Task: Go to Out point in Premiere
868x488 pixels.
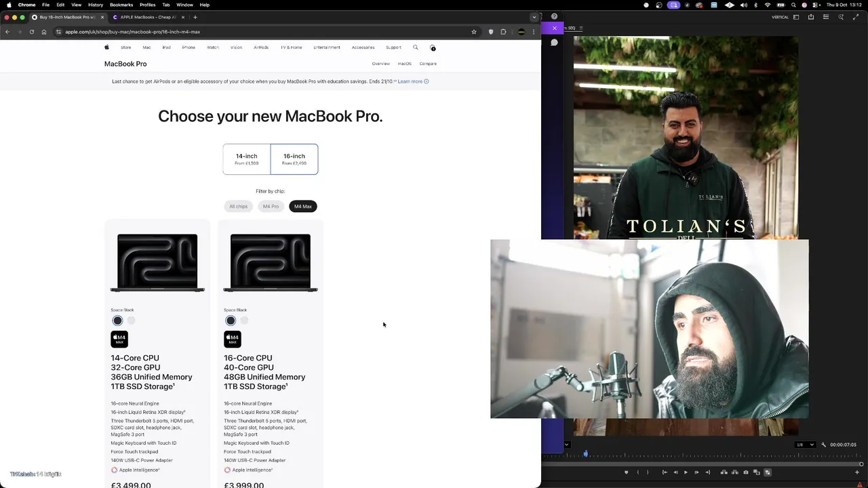Action: 708,472
